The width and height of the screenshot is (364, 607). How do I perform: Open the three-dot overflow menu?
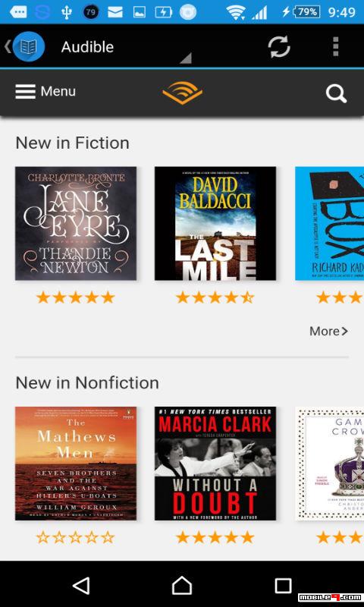pyautogui.click(x=335, y=47)
